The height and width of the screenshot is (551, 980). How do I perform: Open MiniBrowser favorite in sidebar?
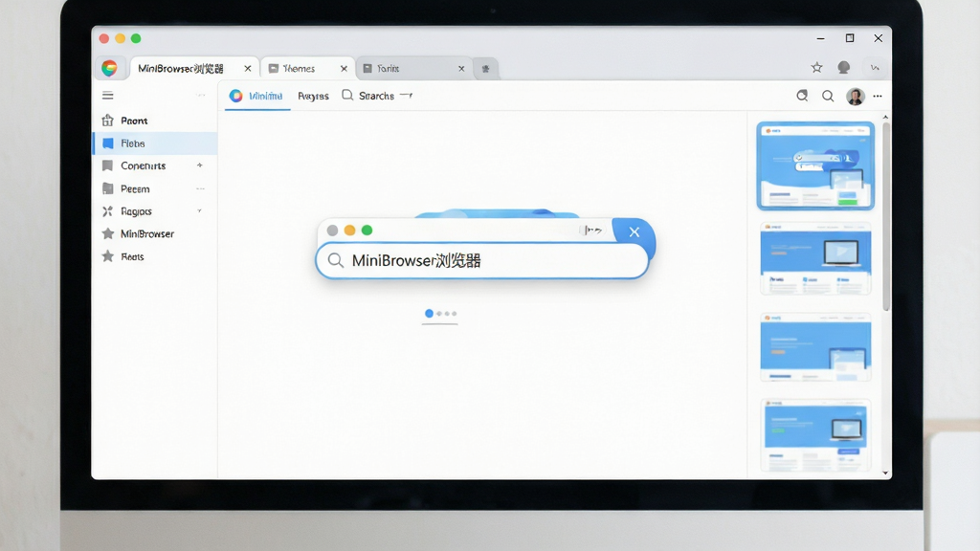click(x=155, y=233)
